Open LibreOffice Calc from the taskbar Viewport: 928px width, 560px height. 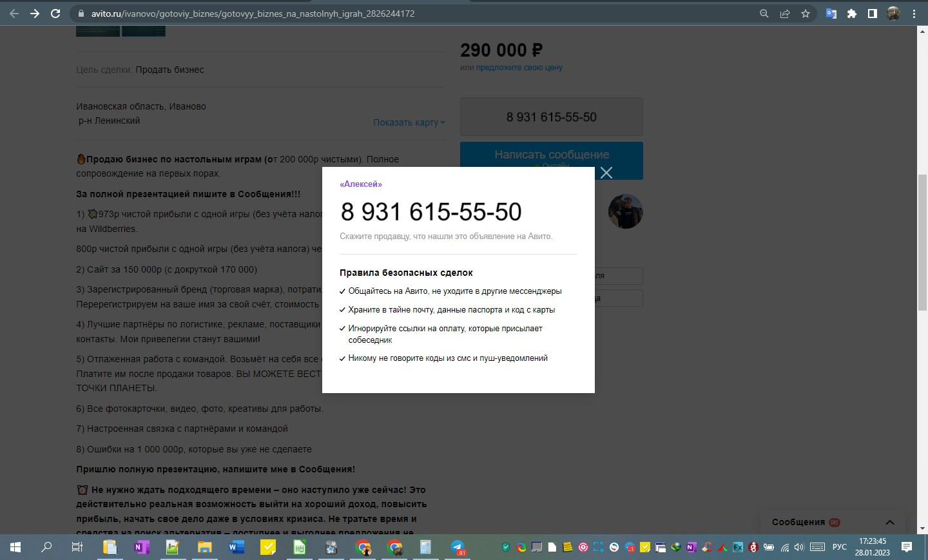coord(299,547)
